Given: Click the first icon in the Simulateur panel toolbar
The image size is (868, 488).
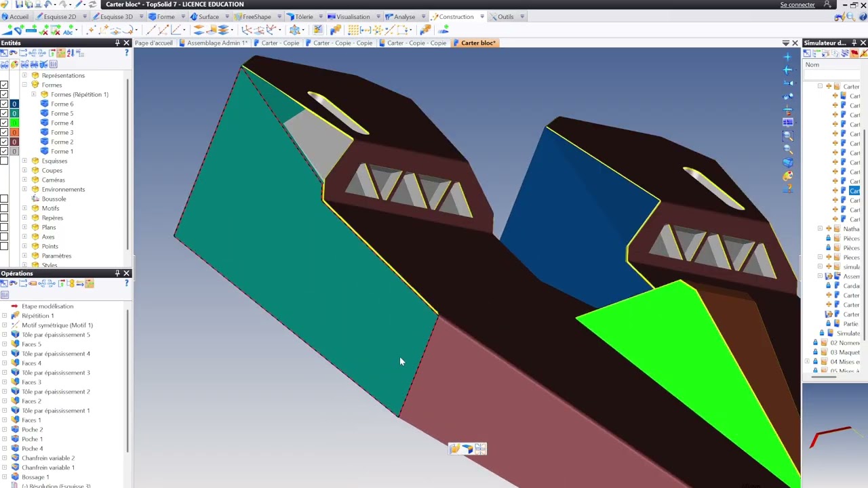Looking at the screenshot, I should pyautogui.click(x=807, y=54).
